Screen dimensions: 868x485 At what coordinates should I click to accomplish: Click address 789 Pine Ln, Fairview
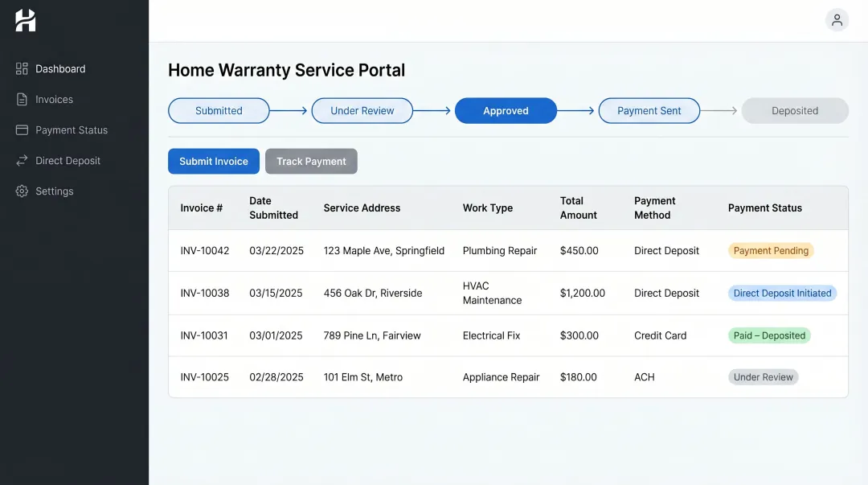(372, 335)
